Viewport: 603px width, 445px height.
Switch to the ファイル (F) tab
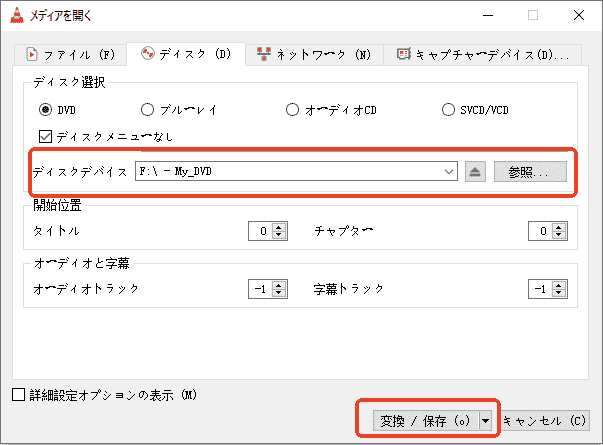click(x=71, y=55)
